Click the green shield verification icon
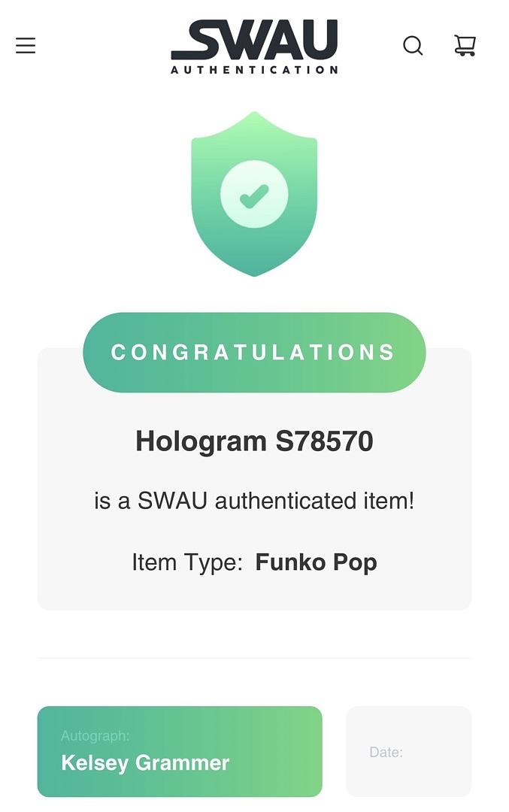 [x=254, y=194]
